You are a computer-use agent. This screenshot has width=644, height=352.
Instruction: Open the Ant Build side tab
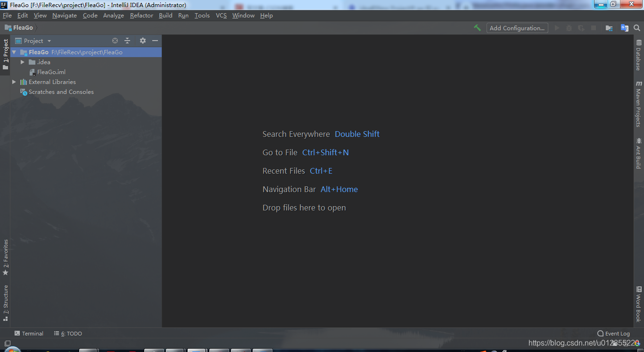tap(639, 153)
